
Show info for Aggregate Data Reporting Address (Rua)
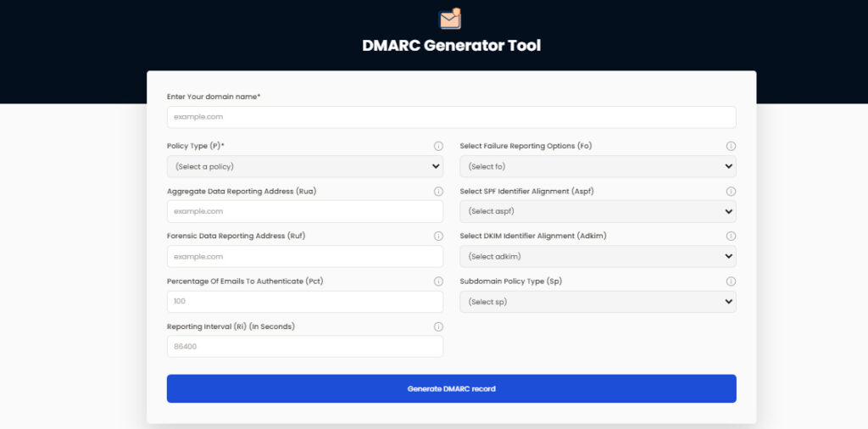coord(438,192)
